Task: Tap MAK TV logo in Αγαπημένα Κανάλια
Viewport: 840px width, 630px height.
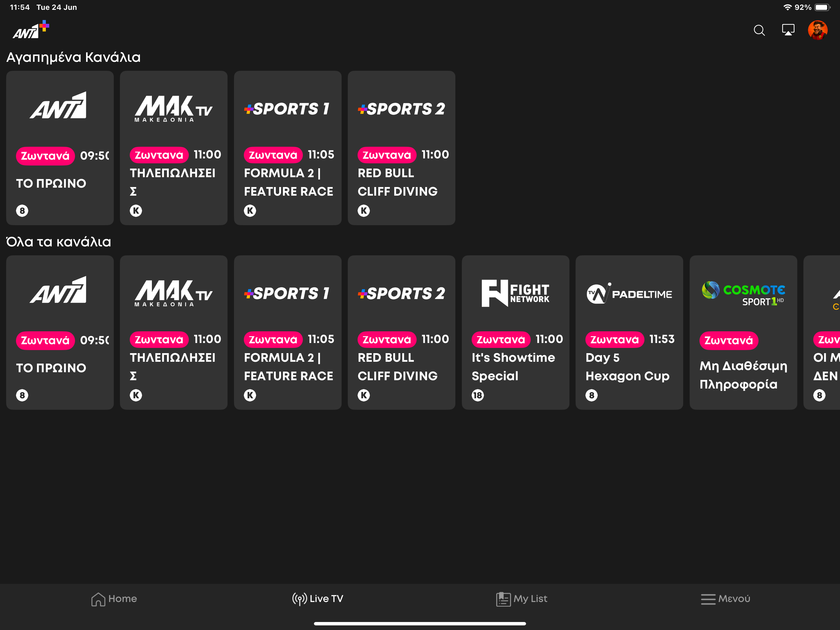Action: pos(173,108)
